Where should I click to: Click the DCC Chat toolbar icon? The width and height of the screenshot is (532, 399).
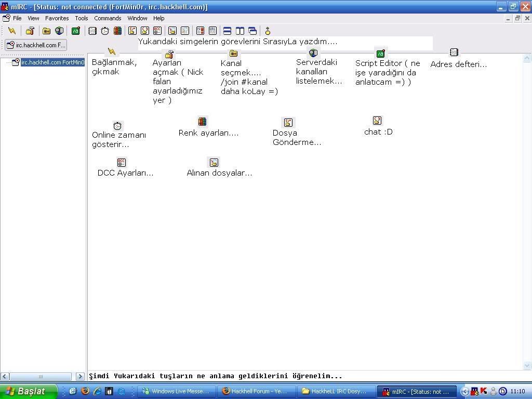[145, 31]
